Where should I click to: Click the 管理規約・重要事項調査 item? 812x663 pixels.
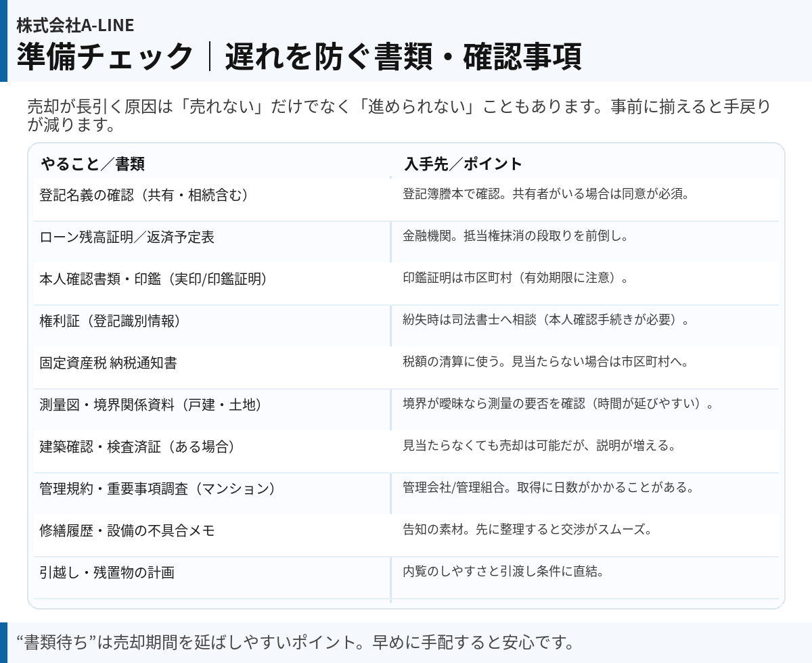[158, 489]
